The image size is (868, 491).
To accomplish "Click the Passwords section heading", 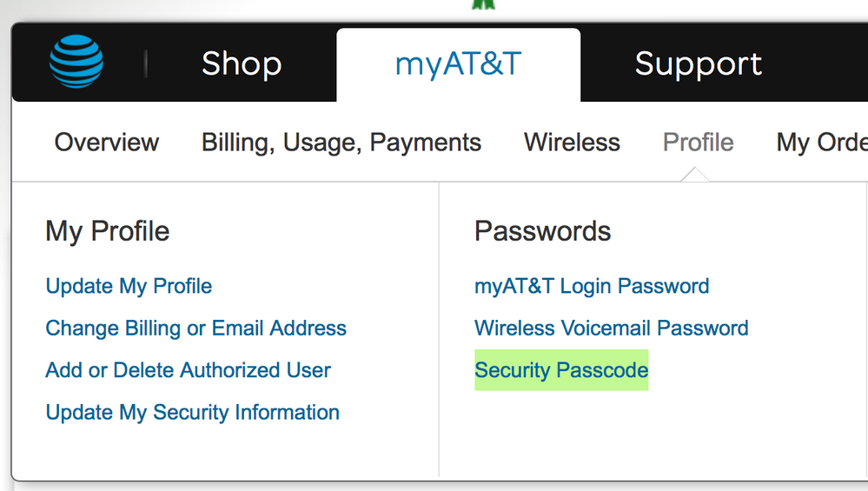I will [542, 231].
